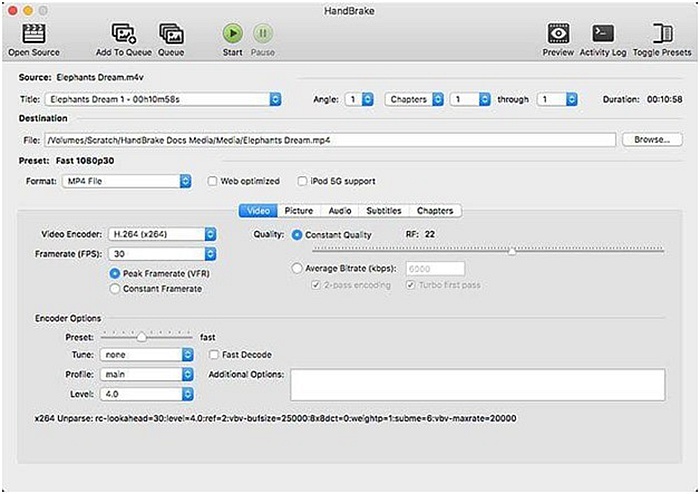Open the Preview eye icon
700x494 pixels.
tap(557, 34)
